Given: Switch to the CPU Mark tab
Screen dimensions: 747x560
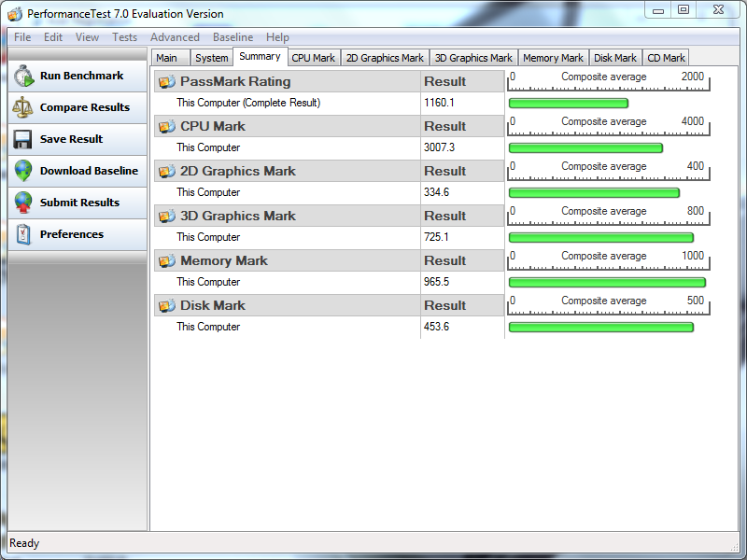Looking at the screenshot, I should click(x=314, y=58).
